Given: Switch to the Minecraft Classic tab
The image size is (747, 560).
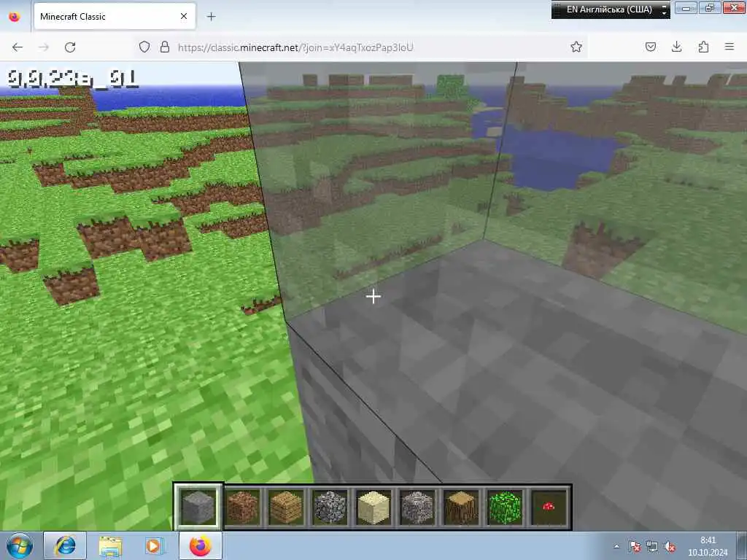Looking at the screenshot, I should 115,17.
